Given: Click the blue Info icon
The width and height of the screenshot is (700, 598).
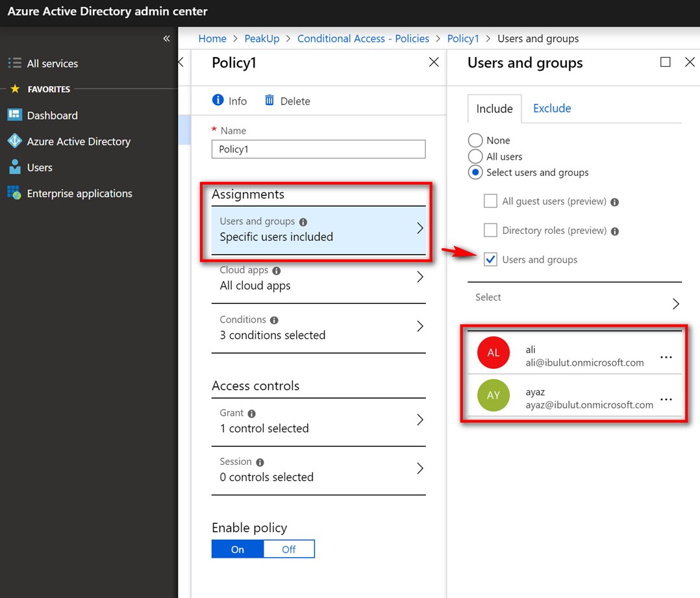Looking at the screenshot, I should click(x=218, y=100).
